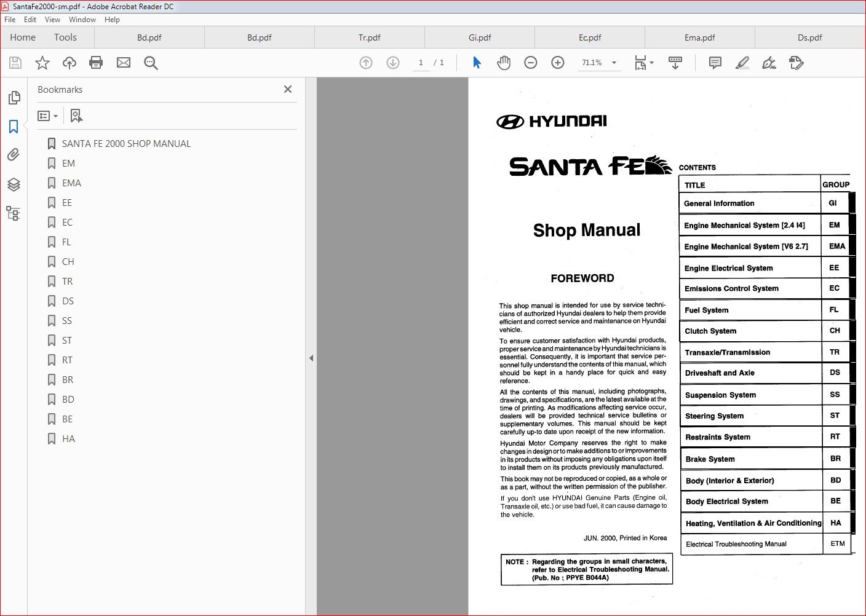Open the fit page options dropdown arrow
Image resolution: width=866 pixels, height=616 pixels.
click(651, 63)
